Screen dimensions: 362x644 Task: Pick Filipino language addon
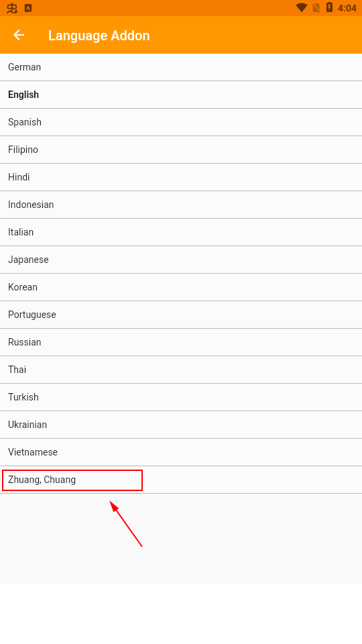181,150
